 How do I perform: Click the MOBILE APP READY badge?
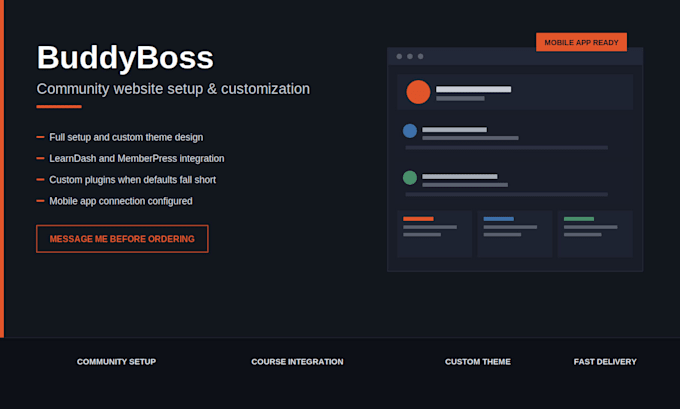[x=581, y=42]
